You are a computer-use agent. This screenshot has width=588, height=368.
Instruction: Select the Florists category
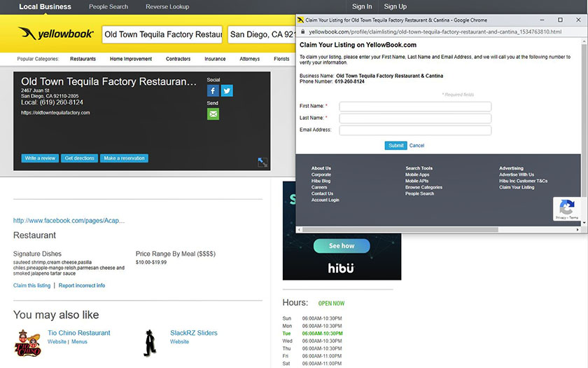coord(281,59)
